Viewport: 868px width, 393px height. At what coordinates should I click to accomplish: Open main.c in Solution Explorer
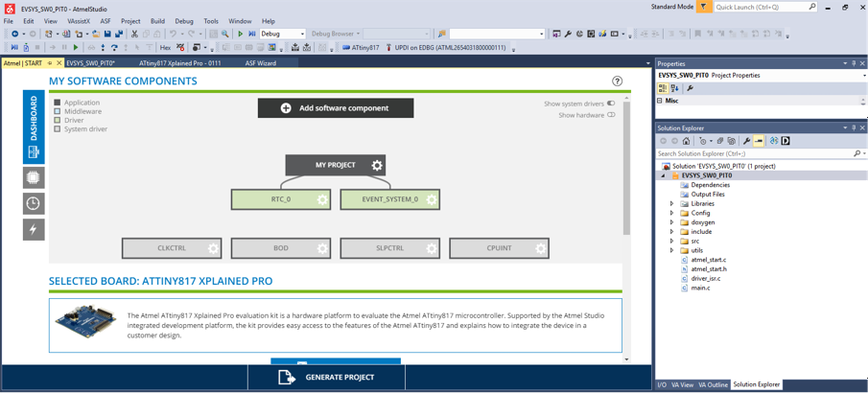[700, 288]
